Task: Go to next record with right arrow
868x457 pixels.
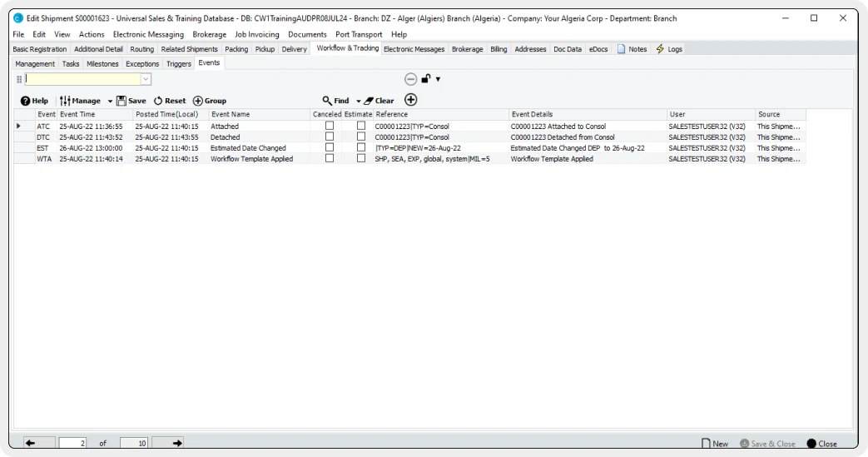Action: pos(176,444)
